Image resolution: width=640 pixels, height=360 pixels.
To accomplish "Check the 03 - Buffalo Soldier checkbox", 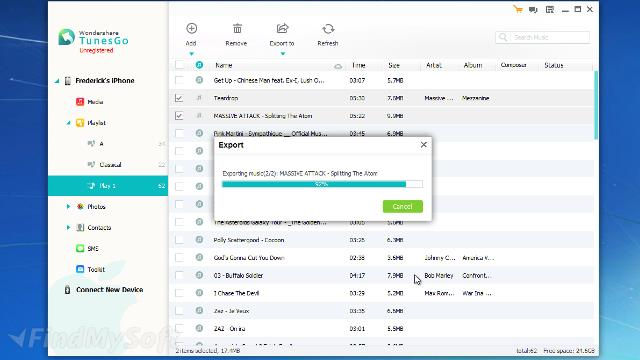I will tap(179, 275).
